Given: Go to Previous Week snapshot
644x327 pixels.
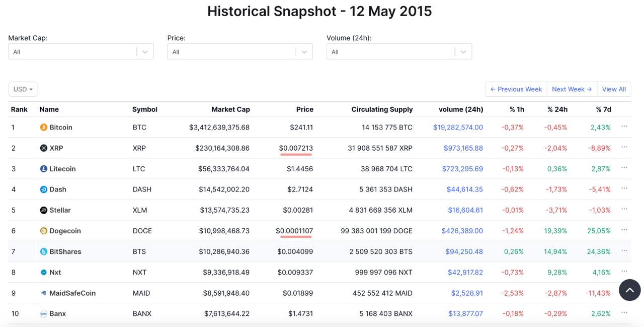Looking at the screenshot, I should 516,89.
